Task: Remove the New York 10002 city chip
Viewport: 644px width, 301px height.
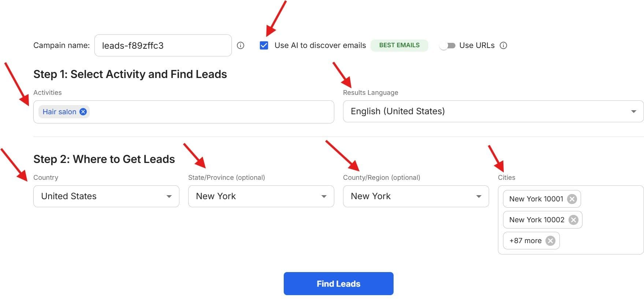Action: click(573, 220)
